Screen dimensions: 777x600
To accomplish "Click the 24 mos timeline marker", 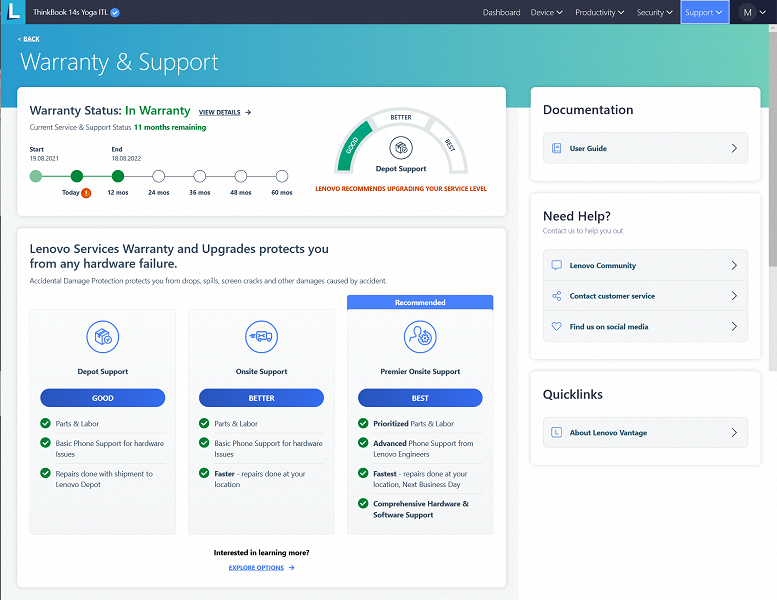I will [x=159, y=176].
